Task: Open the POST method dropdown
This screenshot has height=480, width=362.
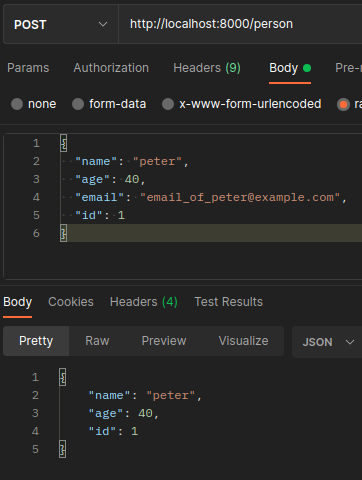Action: point(61,24)
